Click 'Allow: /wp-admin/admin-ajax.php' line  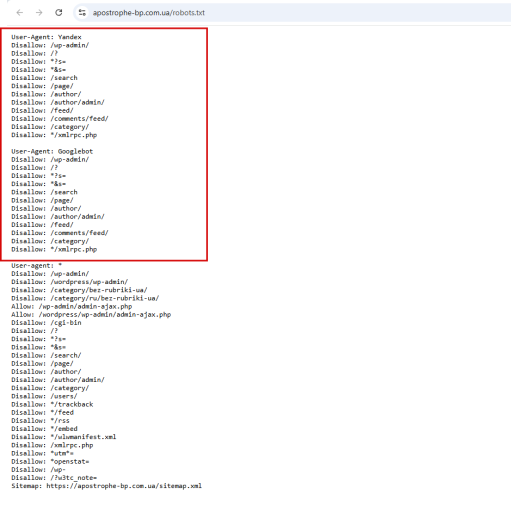click(x=72, y=306)
